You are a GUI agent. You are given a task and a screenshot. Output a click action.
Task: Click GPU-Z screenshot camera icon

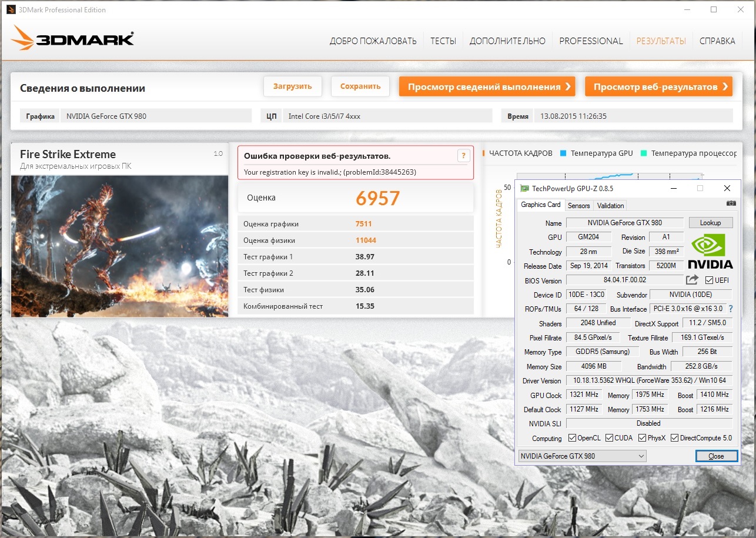point(731,203)
